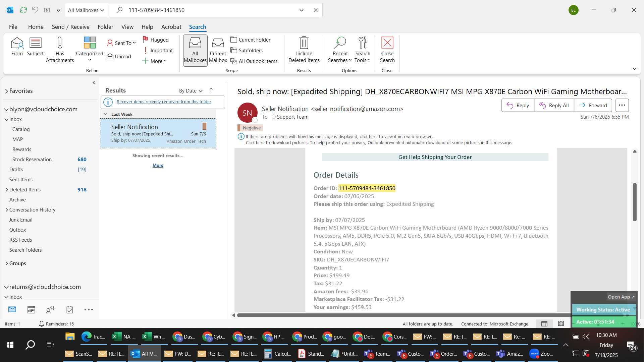Collapse the folder pane arrow
Viewport: 644px width, 362px height.
94,82
